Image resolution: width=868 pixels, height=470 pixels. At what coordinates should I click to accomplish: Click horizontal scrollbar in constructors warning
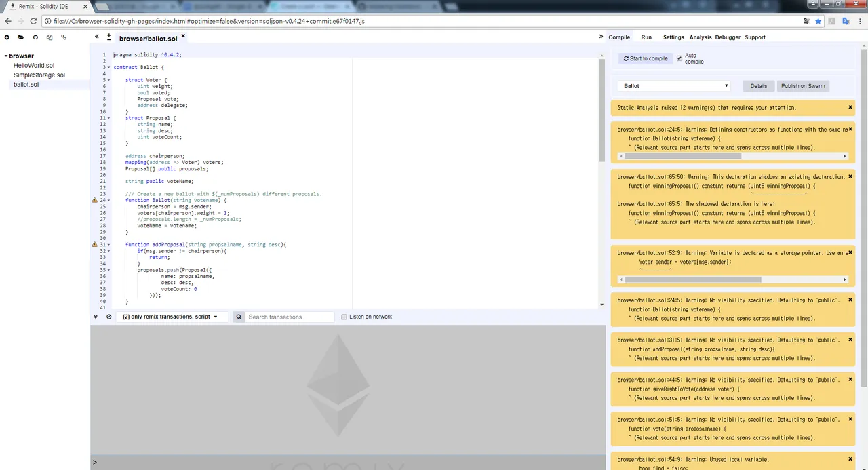[684, 156]
